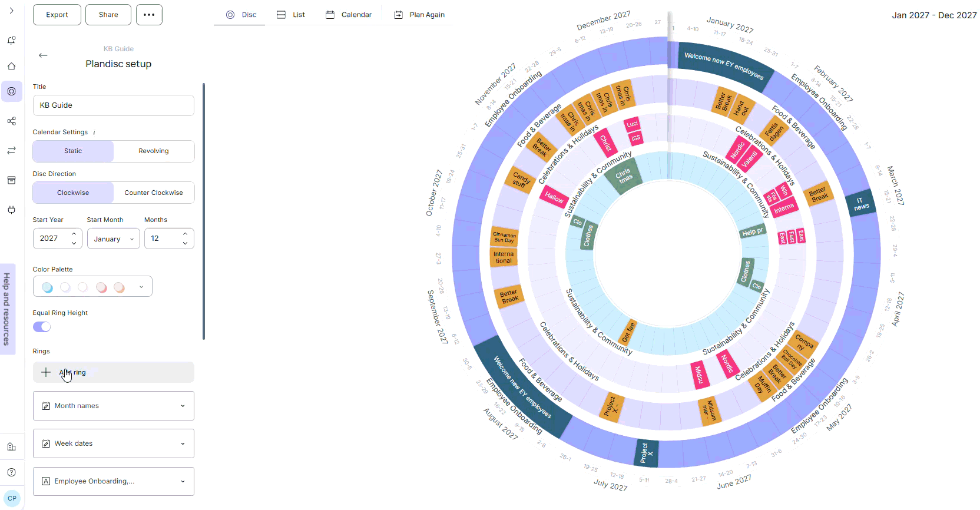Image resolution: width=980 pixels, height=510 pixels.
Task: Click the plus icon for Add ring
Action: [46, 372]
